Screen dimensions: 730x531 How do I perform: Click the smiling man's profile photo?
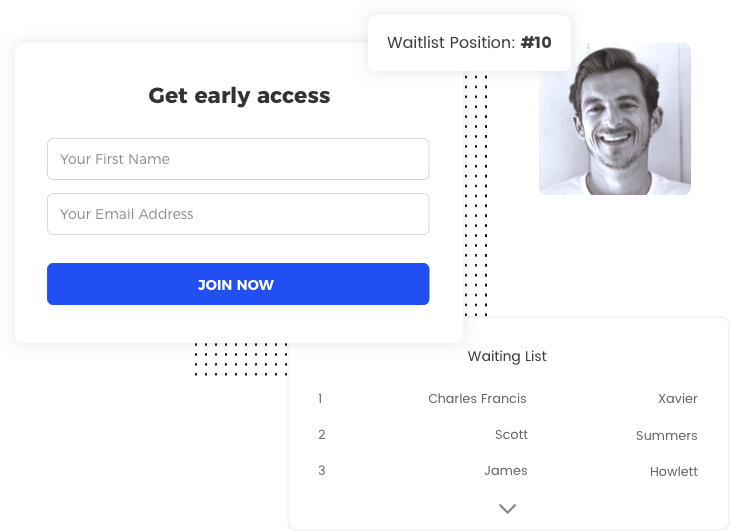pyautogui.click(x=615, y=119)
